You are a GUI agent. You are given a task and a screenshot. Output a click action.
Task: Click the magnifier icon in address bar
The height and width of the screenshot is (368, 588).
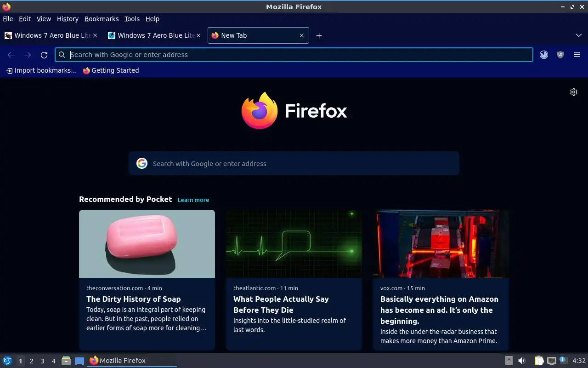tap(62, 55)
